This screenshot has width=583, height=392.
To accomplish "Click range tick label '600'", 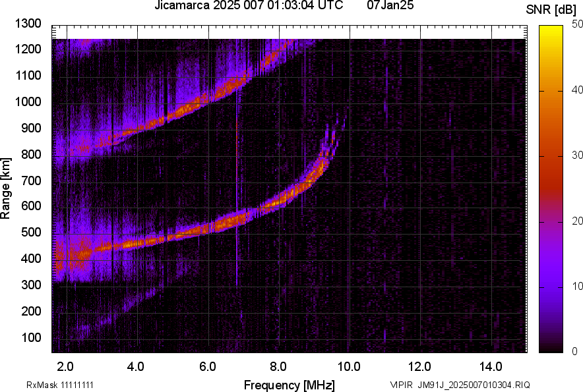I will pos(31,206).
